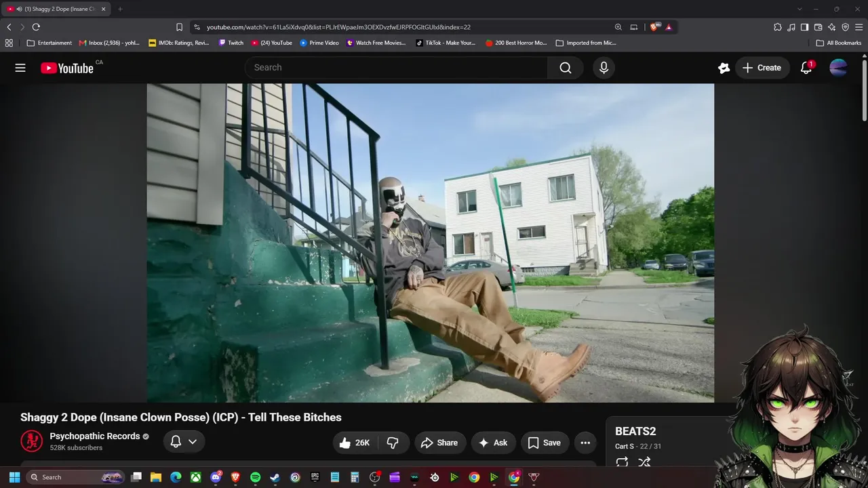
Task: Open the Prime Video bookmark
Action: coord(319,43)
